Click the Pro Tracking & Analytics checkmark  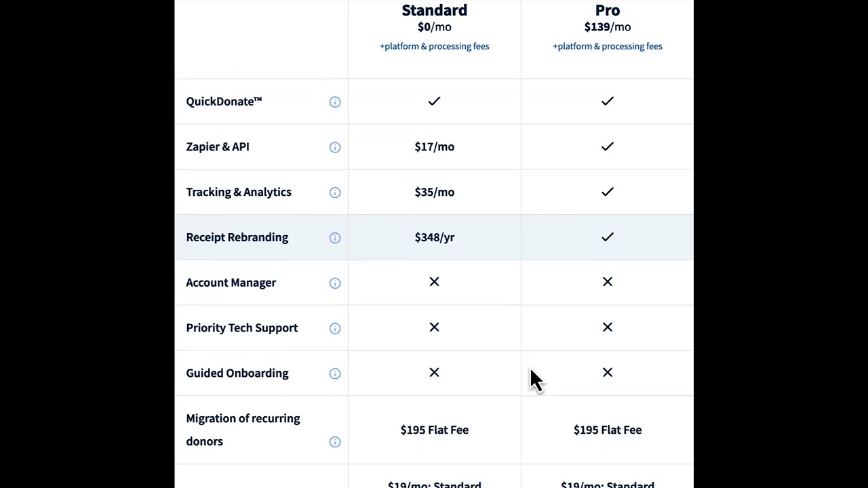607,192
